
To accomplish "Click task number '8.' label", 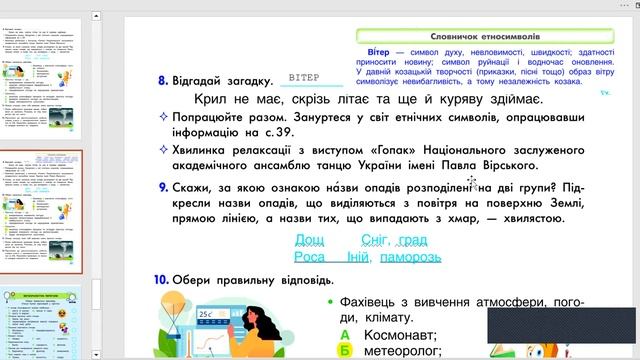I will [x=163, y=81].
